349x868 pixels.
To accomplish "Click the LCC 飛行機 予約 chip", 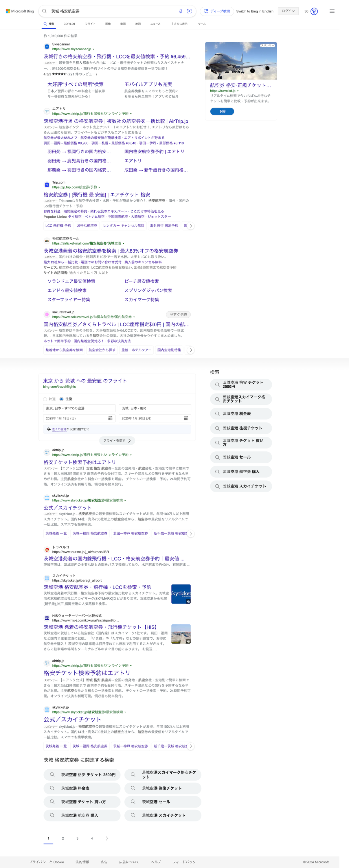I will pos(58,226).
